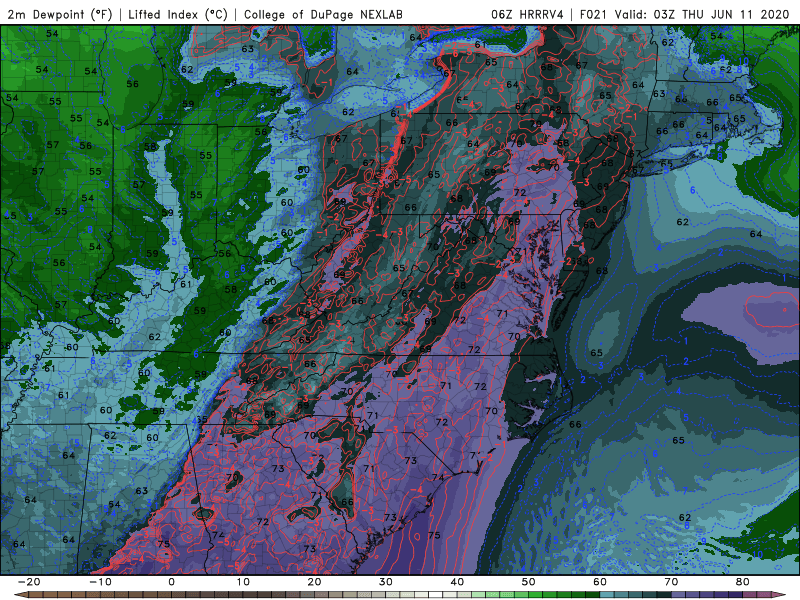Click the '30' color scale label
The image size is (800, 600).
386,582
